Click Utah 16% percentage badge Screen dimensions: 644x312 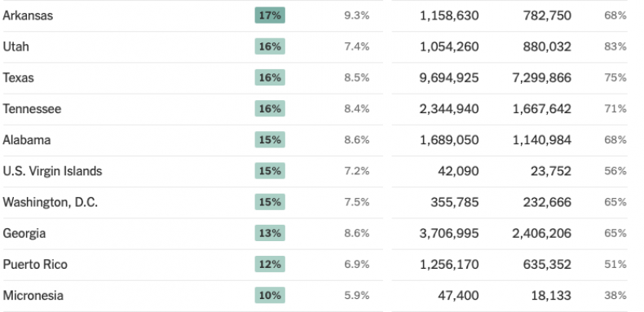pyautogui.click(x=270, y=46)
